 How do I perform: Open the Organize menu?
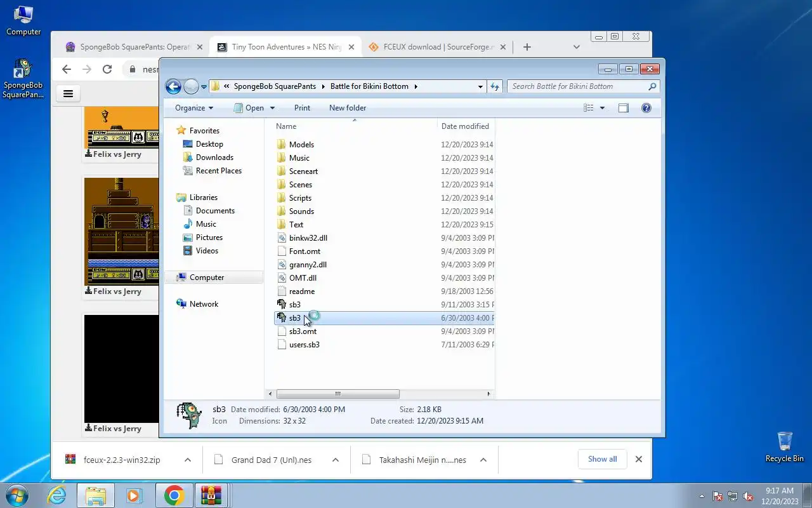pyautogui.click(x=194, y=108)
